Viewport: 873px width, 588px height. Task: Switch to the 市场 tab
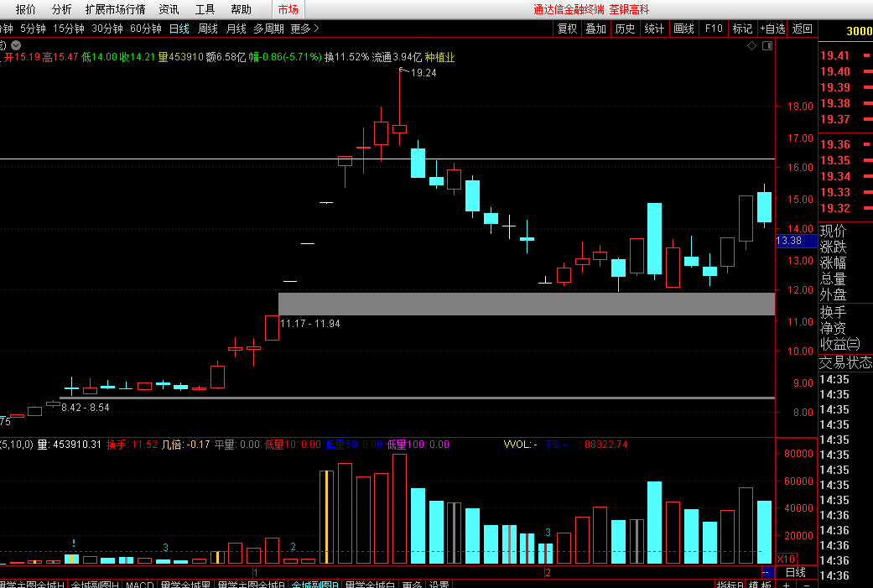click(288, 9)
